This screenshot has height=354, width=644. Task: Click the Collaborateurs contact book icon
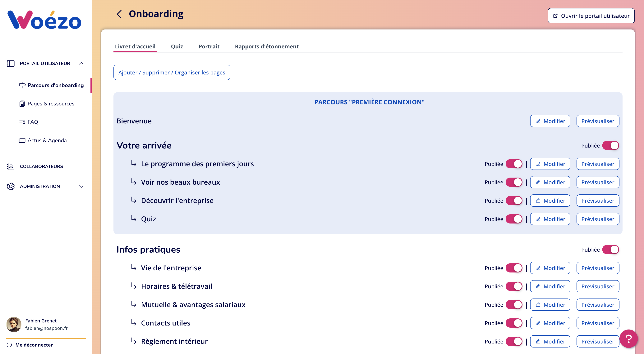click(11, 166)
